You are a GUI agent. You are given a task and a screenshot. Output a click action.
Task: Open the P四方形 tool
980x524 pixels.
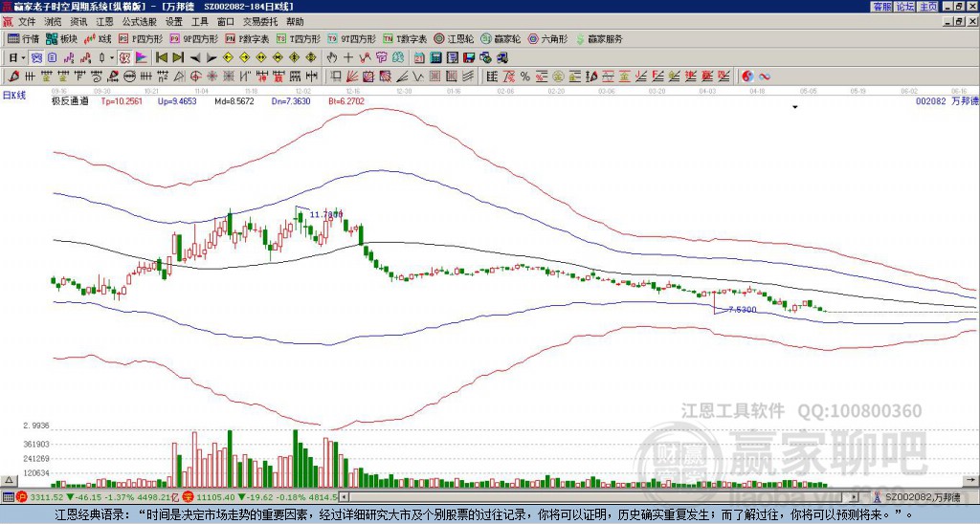141,38
